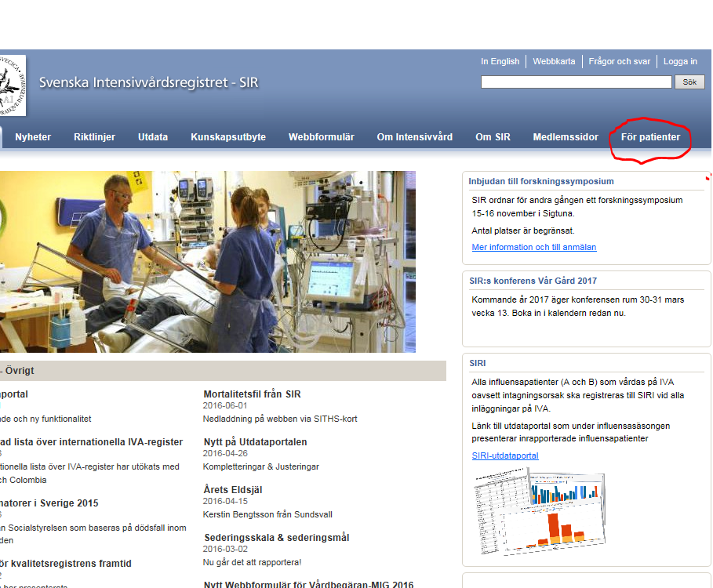Screen dimensions: 713x588
Task: Read the Årets Eldsjäl news item
Action: (x=233, y=490)
